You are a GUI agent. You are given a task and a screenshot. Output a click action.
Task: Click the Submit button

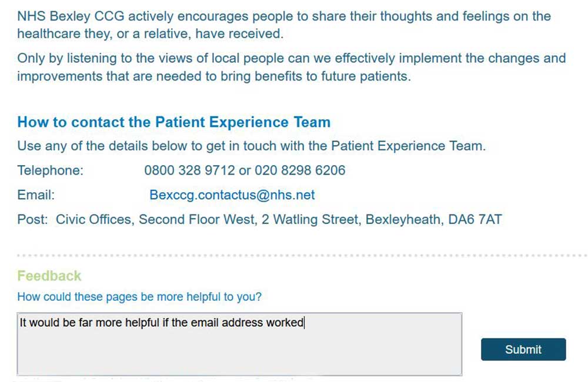coord(523,349)
